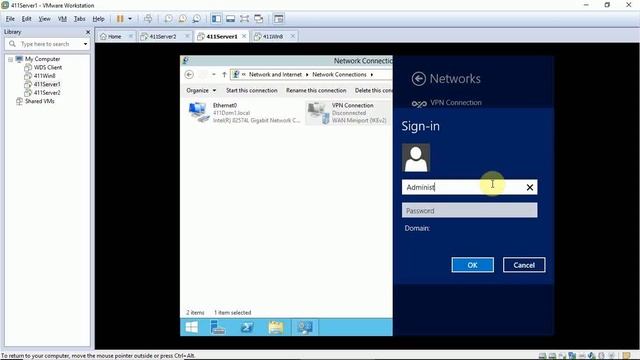
Task: Open Server Manager from guest taskbar
Action: coord(218,327)
